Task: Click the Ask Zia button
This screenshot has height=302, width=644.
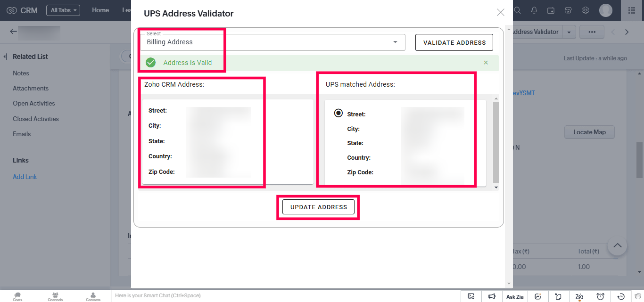Action: point(515,296)
